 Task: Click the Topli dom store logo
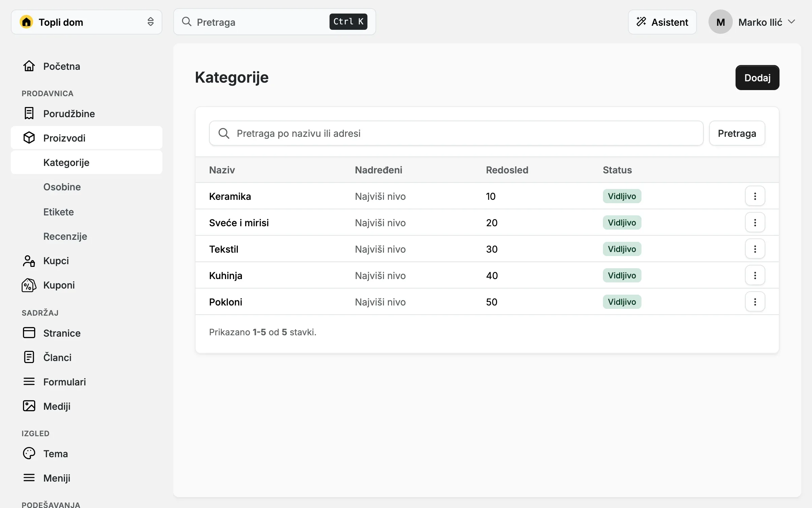click(26, 22)
